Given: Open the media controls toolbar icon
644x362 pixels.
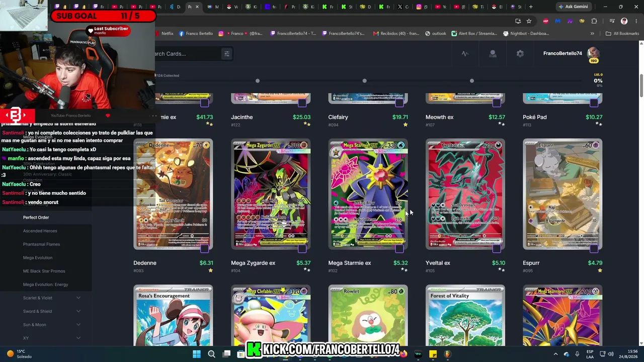Looking at the screenshot, I should point(612,21).
